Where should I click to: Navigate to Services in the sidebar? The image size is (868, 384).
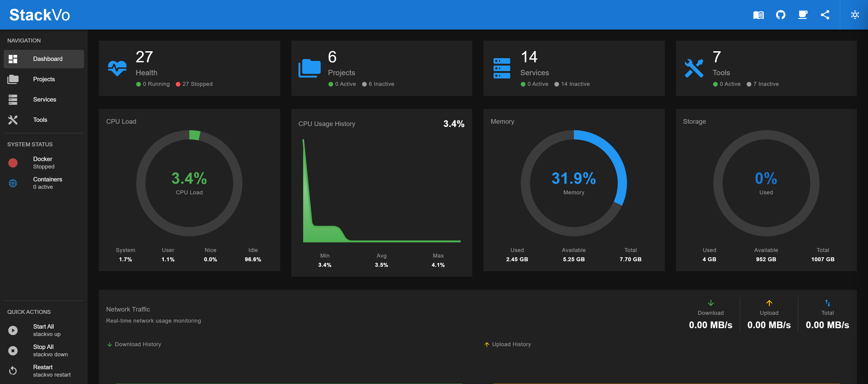[45, 99]
